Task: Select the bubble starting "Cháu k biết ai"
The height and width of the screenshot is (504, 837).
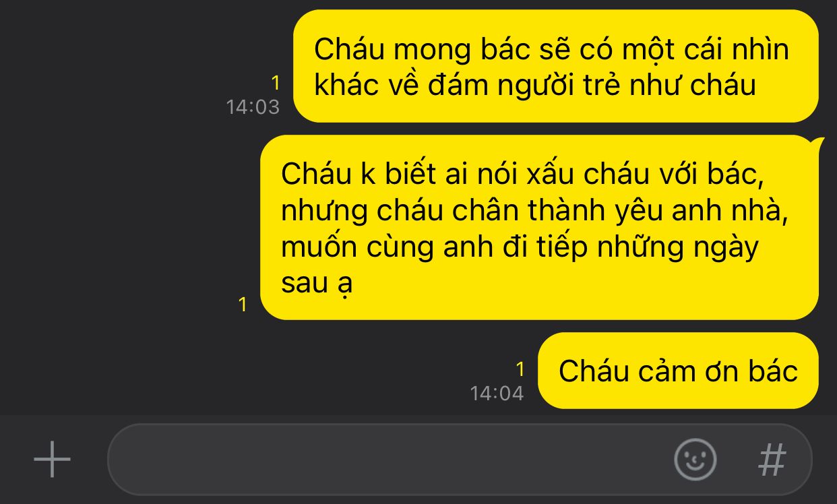Action: (x=539, y=228)
